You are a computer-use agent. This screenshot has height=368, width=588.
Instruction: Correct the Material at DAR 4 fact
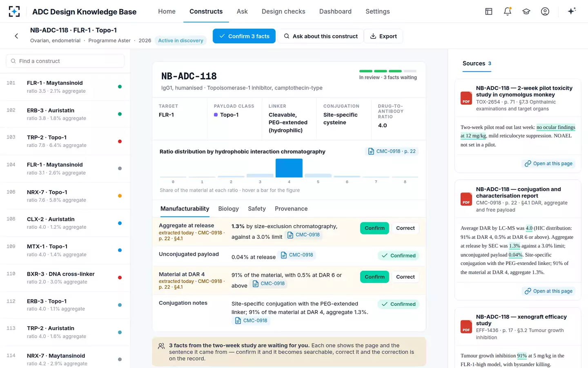(x=405, y=277)
